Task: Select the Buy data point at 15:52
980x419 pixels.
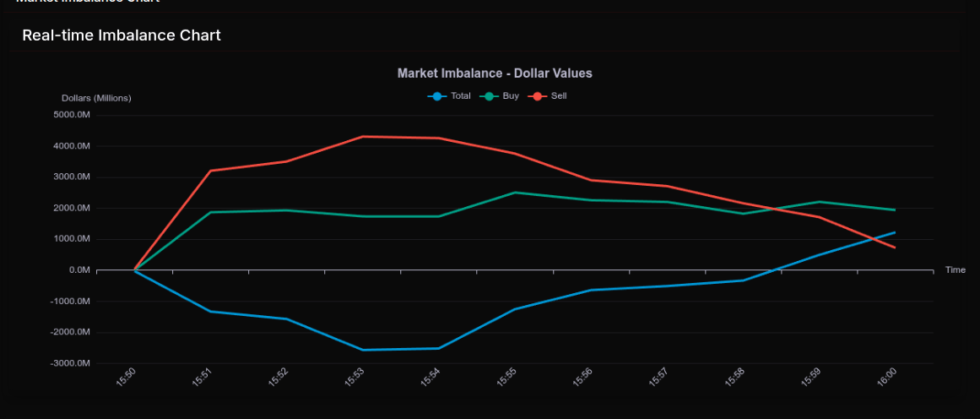Action: click(x=286, y=210)
